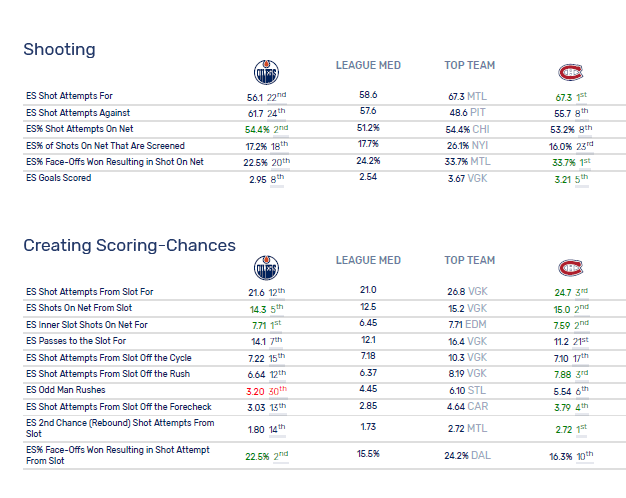Click Oilers logo under Creating Scoring-Chances
This screenshot has height=498, width=626.
(x=267, y=266)
